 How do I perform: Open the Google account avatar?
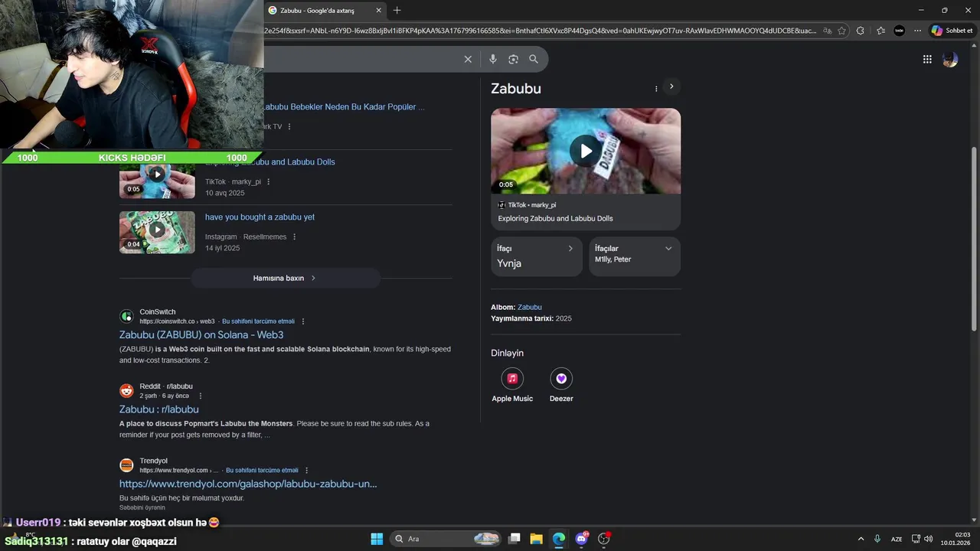click(x=950, y=59)
